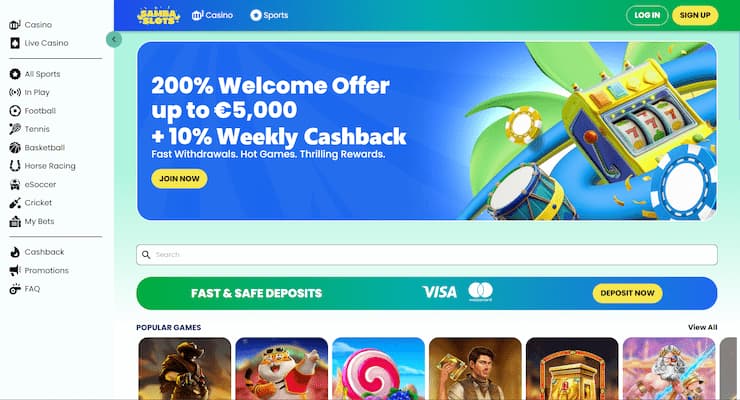This screenshot has width=740, height=400.
Task: Switch to the Sports tab in header
Action: click(x=269, y=15)
